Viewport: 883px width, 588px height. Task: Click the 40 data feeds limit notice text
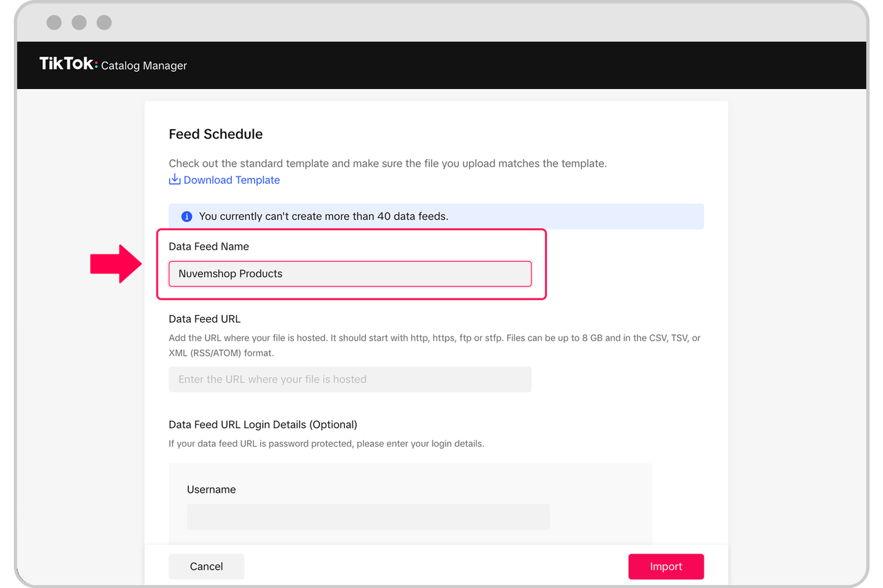324,216
